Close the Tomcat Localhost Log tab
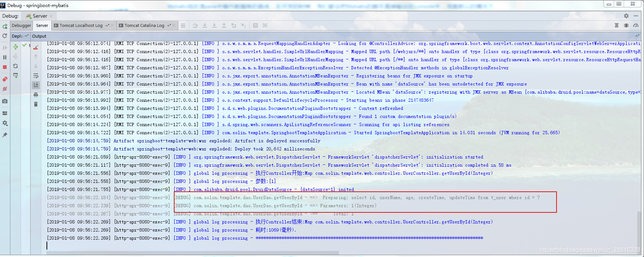 [112, 25]
